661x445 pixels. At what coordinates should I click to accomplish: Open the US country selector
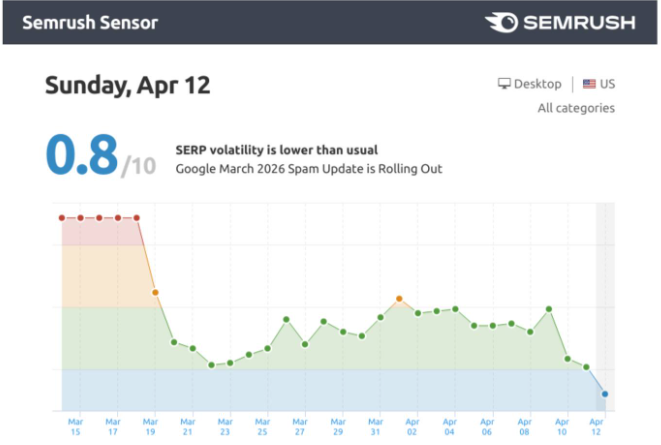click(x=599, y=84)
